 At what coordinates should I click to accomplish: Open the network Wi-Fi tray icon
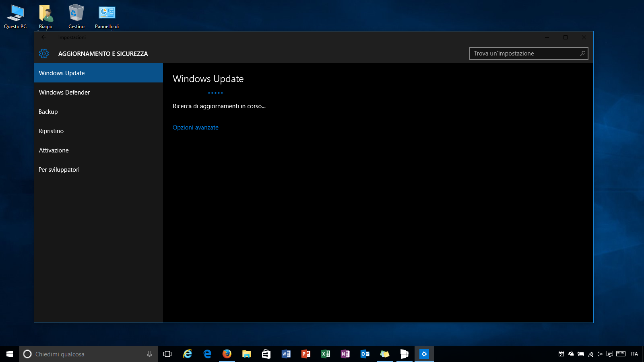click(x=590, y=354)
